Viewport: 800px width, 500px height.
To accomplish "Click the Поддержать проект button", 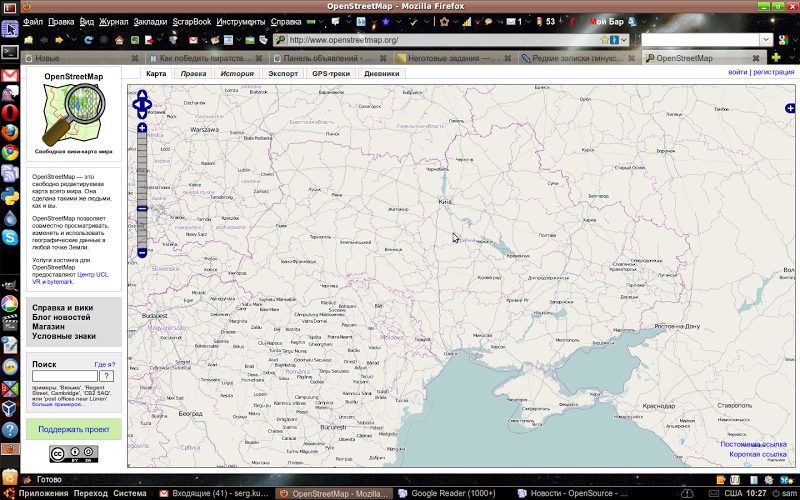I will (74, 430).
